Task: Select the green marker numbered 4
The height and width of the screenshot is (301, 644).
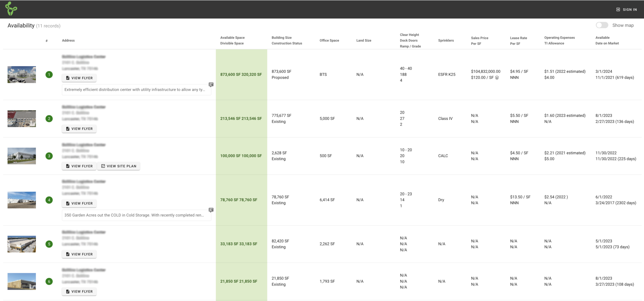Action: click(49, 200)
